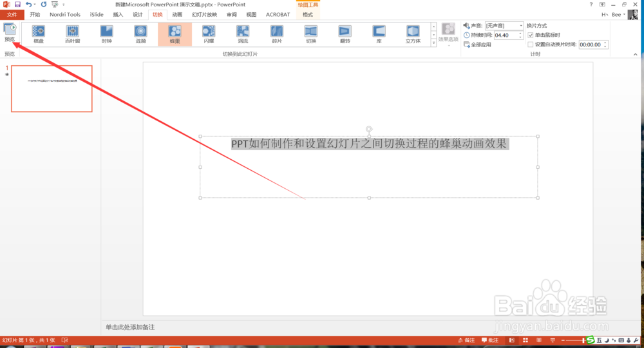Click the Save icon in quick access toolbar
Image resolution: width=644 pixels, height=348 pixels.
pyautogui.click(x=17, y=4)
